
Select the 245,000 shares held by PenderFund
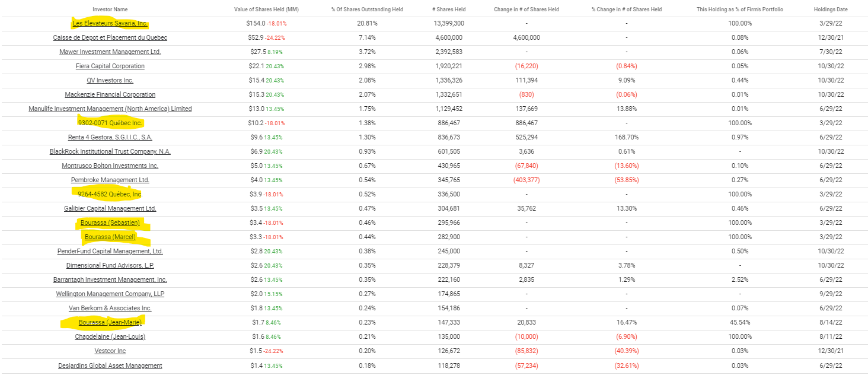(449, 251)
